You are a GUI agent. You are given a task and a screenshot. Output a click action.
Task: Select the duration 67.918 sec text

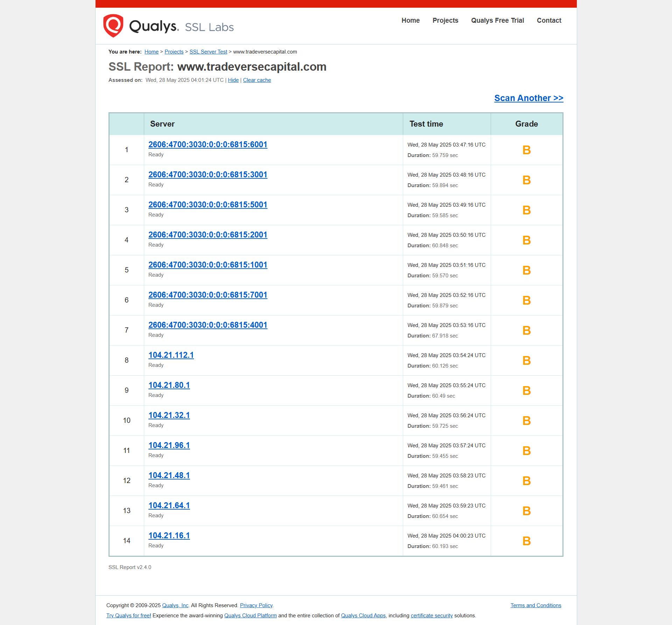click(433, 336)
